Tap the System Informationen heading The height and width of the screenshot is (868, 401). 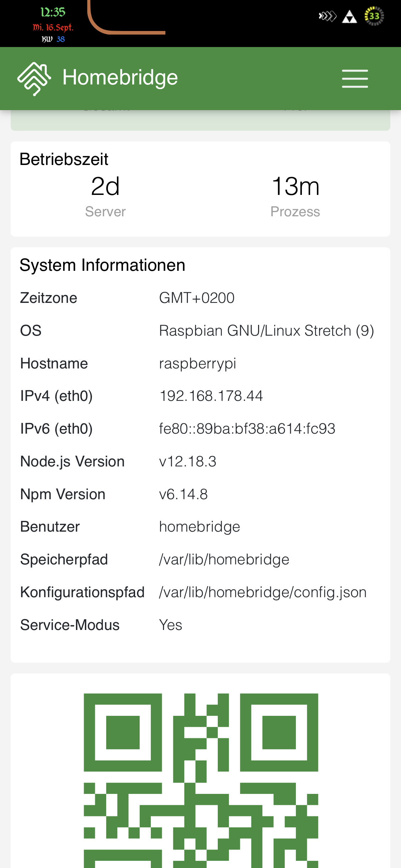[x=102, y=265]
